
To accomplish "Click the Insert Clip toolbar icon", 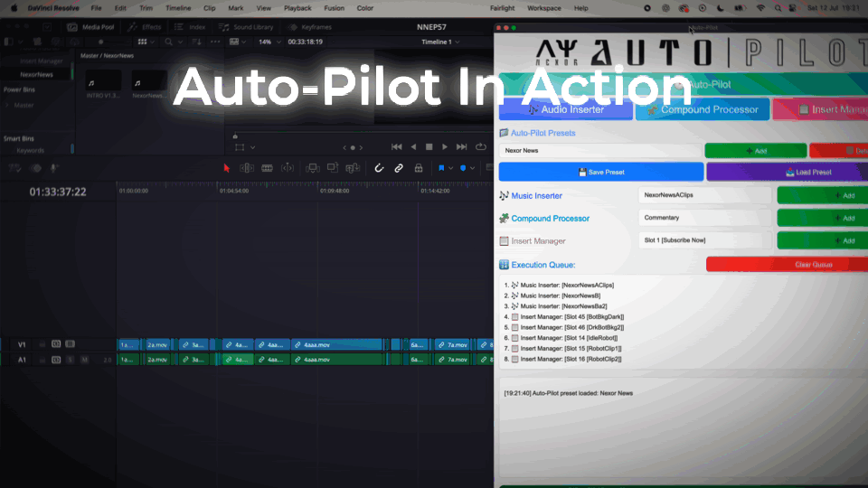I will tap(312, 168).
